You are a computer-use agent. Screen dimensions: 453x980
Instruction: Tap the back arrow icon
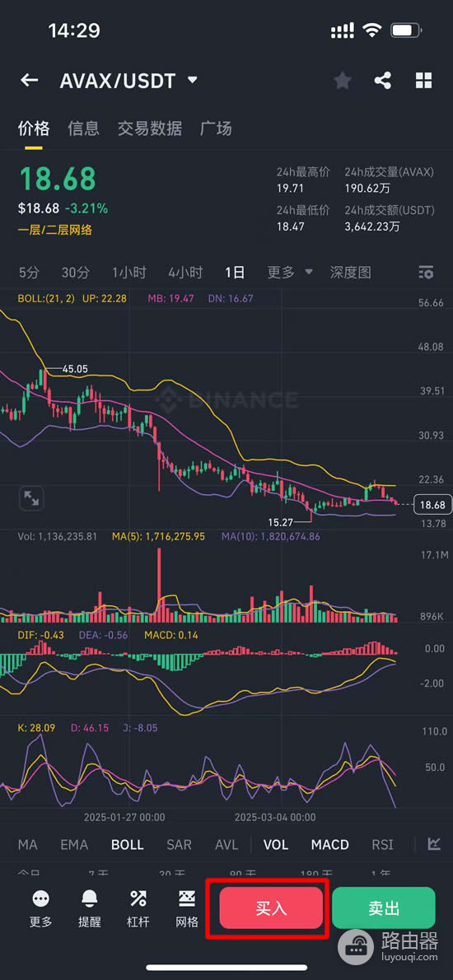coord(29,80)
